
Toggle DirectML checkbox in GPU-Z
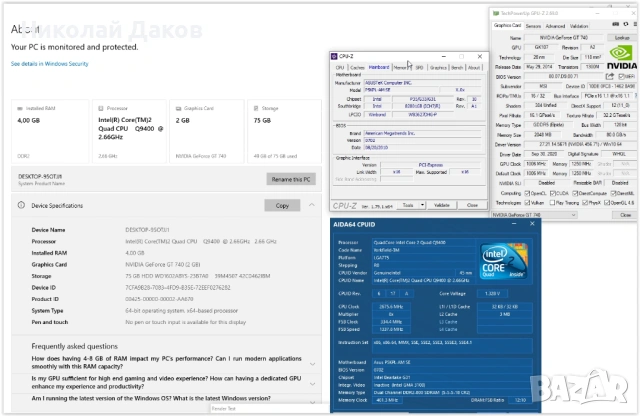[x=613, y=193]
